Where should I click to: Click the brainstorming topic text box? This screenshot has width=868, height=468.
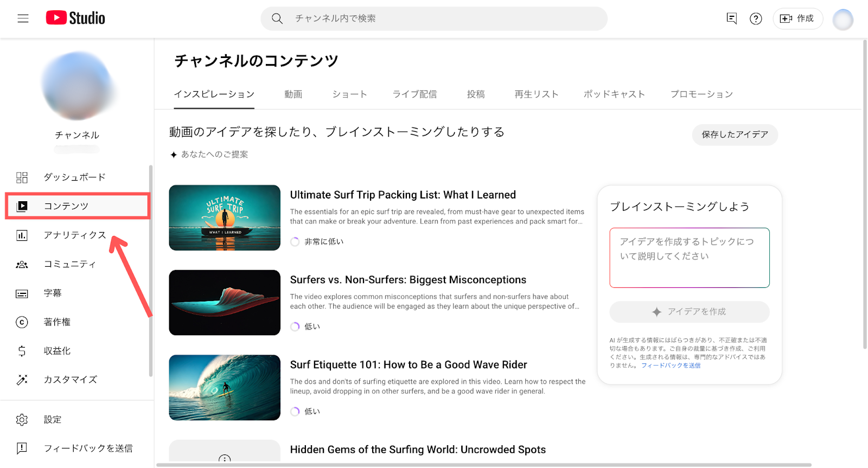[x=690, y=258]
